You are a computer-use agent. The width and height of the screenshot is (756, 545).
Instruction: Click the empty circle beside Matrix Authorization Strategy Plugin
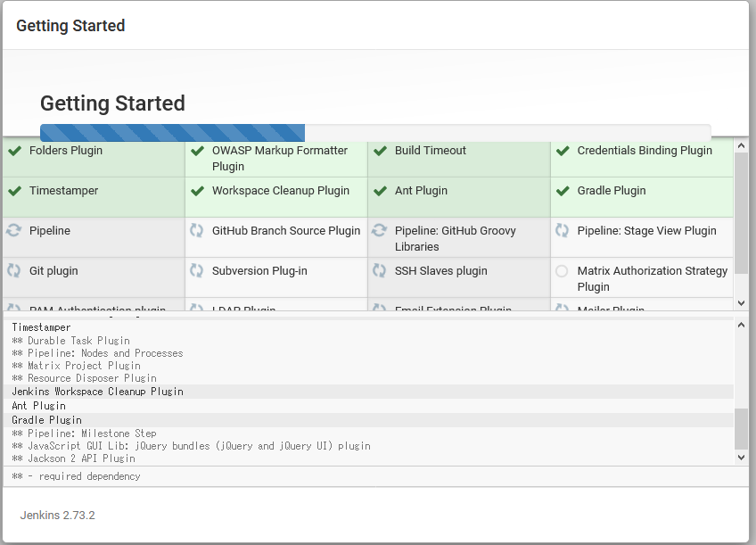(x=562, y=271)
